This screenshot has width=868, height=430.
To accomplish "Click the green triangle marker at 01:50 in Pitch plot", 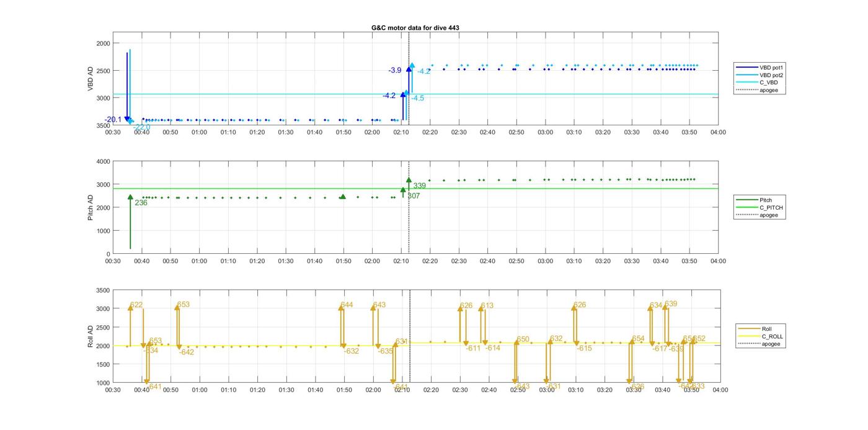I will pos(343,197).
